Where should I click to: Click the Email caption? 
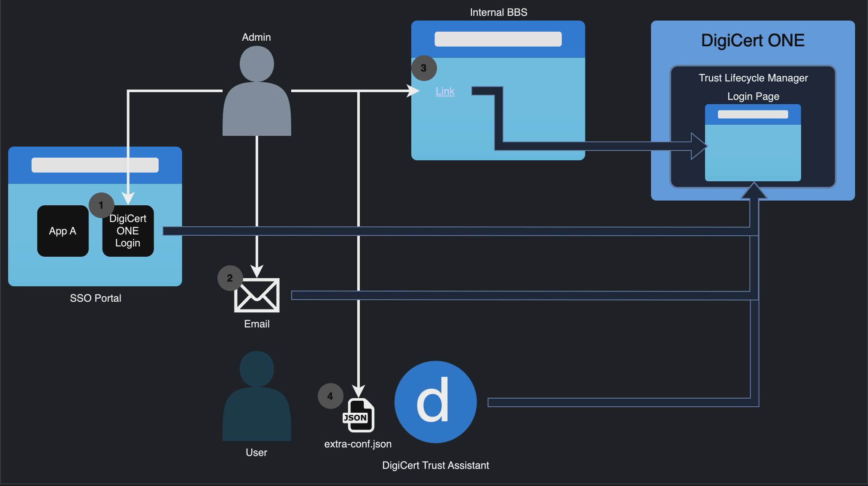coord(257,324)
